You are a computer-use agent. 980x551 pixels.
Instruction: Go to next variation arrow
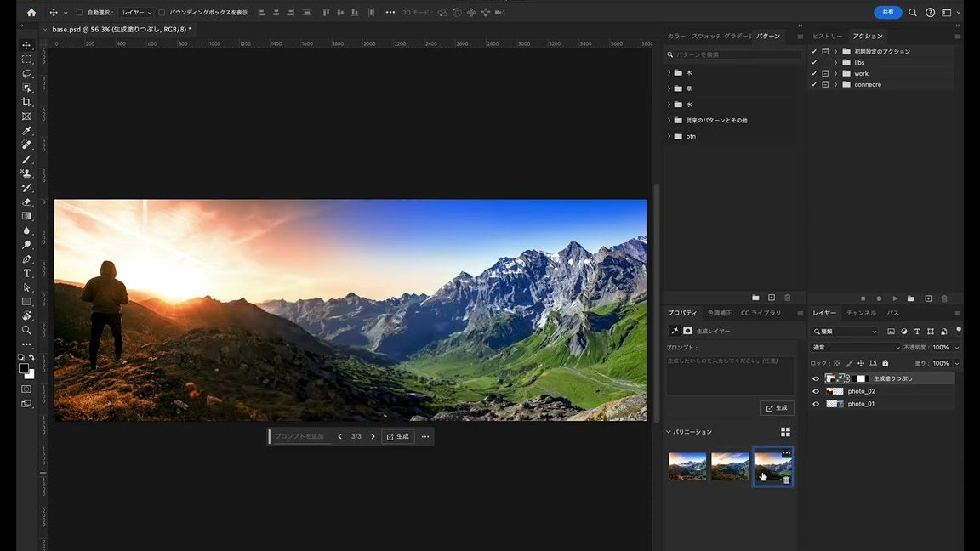pyautogui.click(x=373, y=437)
